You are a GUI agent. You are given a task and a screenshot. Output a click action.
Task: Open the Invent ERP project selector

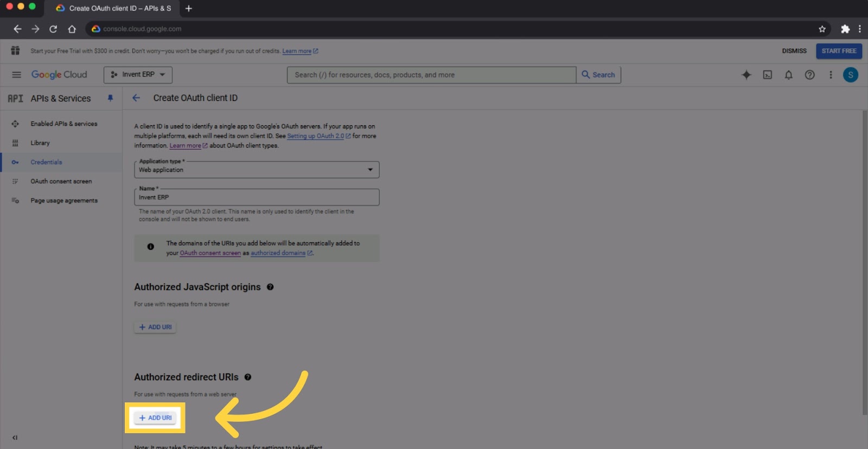(138, 75)
